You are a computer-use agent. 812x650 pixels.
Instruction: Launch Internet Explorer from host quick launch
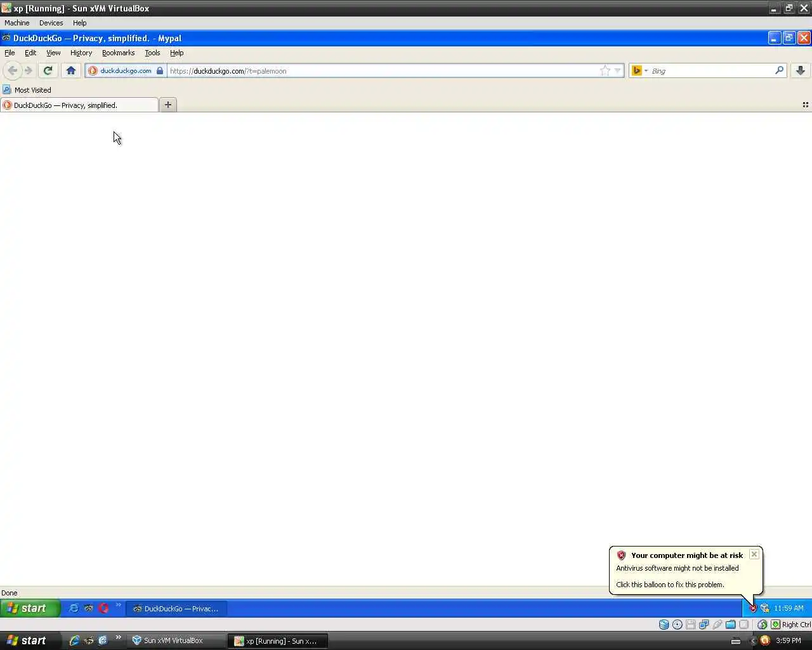tap(74, 640)
